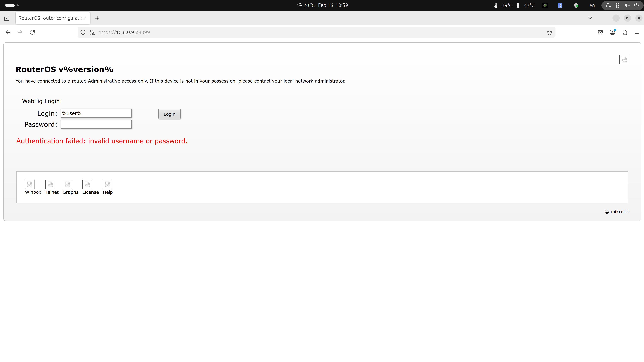Viewport: 644px width, 362px height.
Task: Click the Graphs text link
Action: 71,192
